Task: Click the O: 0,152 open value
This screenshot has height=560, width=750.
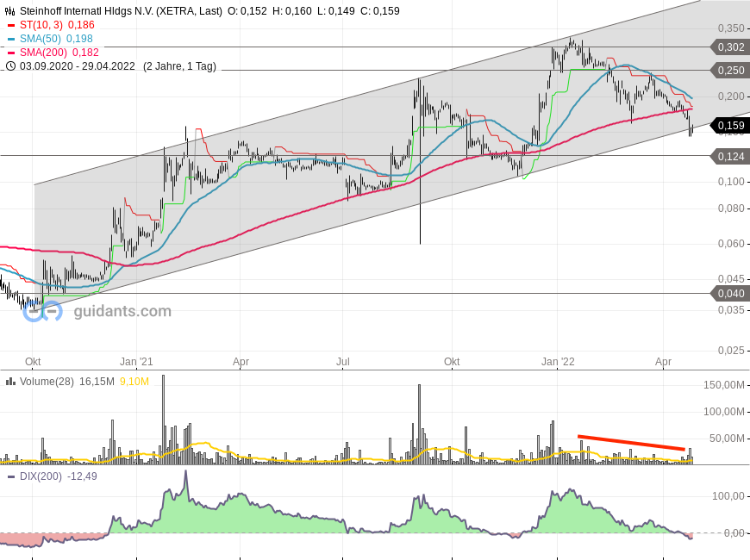Action: 247,11
